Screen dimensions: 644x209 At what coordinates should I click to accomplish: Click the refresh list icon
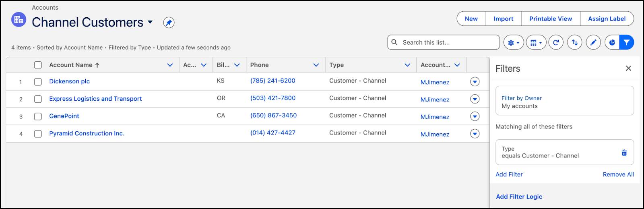coord(556,43)
